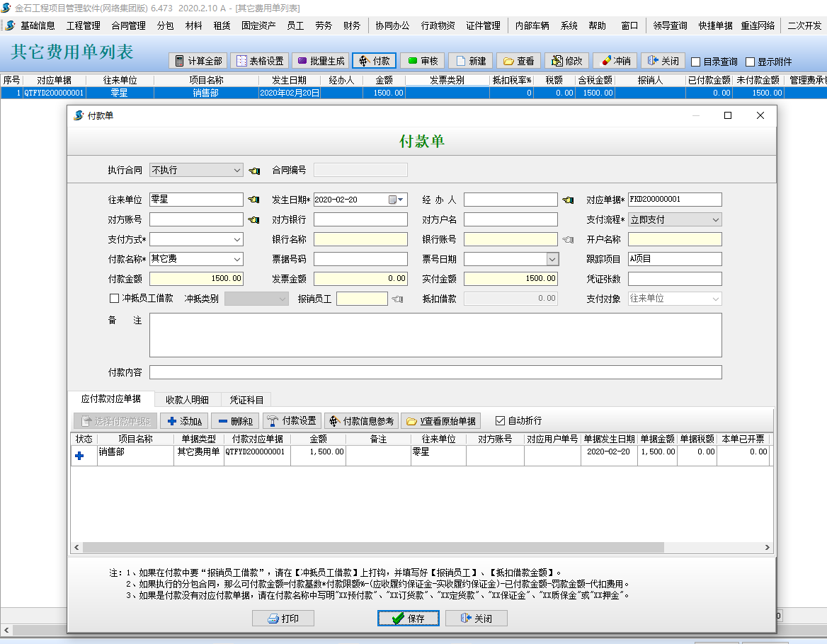Click the hand icon beside 对方账号 field
827x644 pixels.
click(253, 220)
